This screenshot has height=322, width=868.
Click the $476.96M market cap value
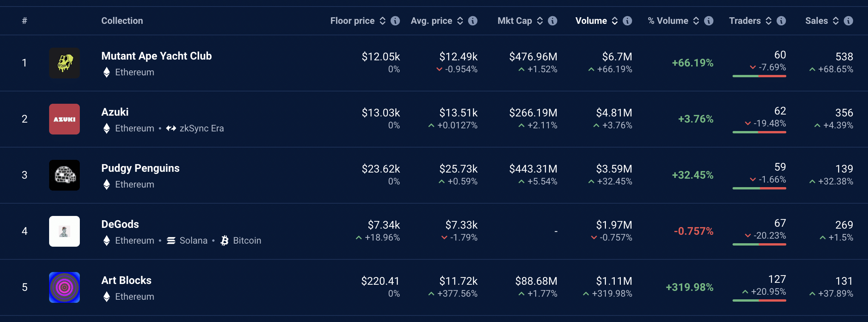[x=533, y=57]
